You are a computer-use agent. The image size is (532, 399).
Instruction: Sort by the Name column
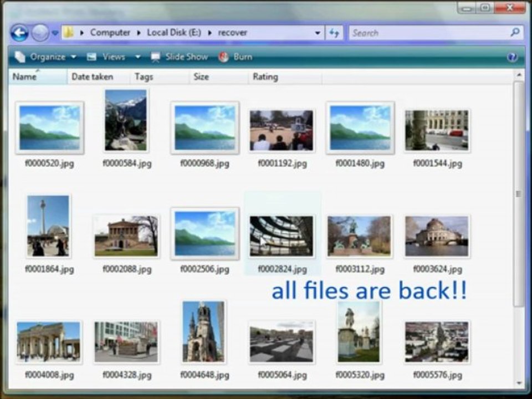(x=38, y=77)
